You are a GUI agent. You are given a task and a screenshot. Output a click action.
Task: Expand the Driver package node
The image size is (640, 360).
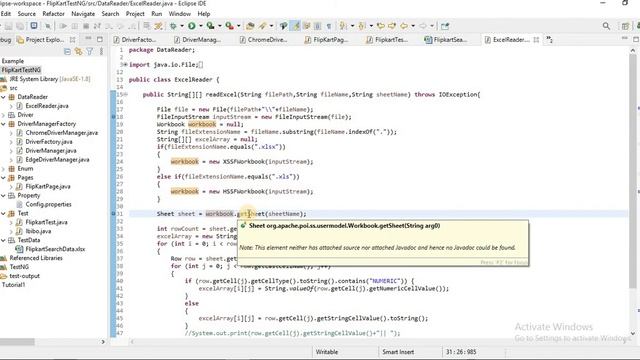pos(3,115)
